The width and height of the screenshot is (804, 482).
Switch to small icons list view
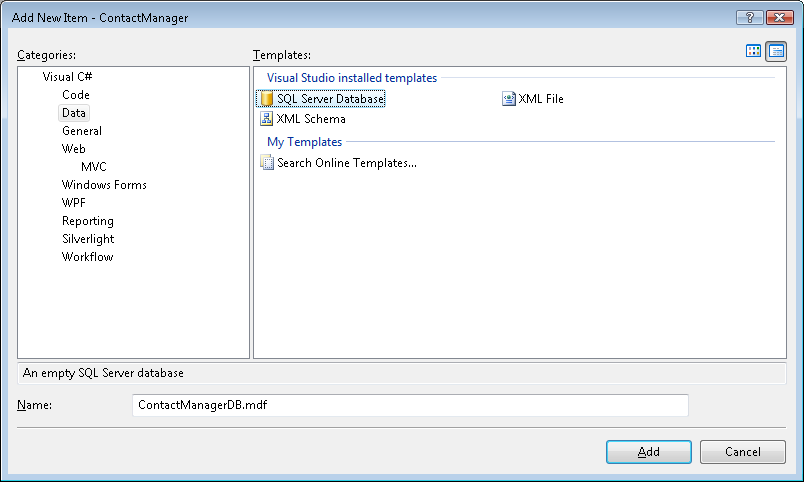(x=775, y=51)
